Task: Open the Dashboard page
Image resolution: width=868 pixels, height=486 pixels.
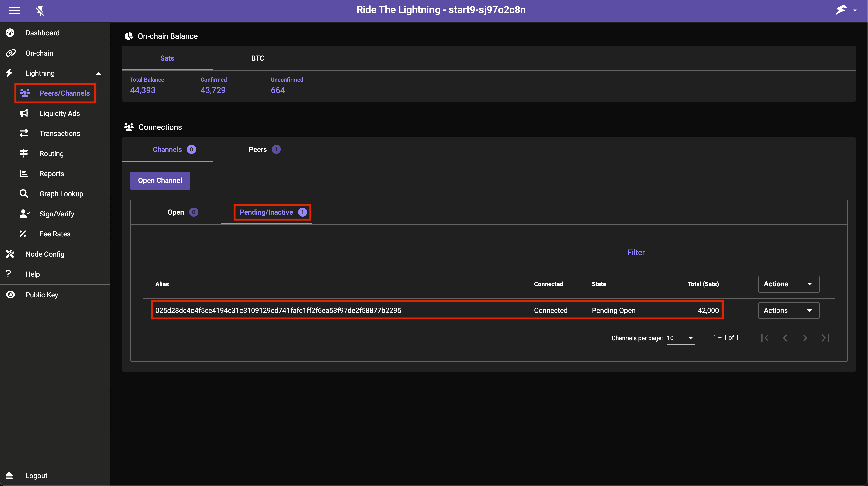Action: (x=42, y=33)
